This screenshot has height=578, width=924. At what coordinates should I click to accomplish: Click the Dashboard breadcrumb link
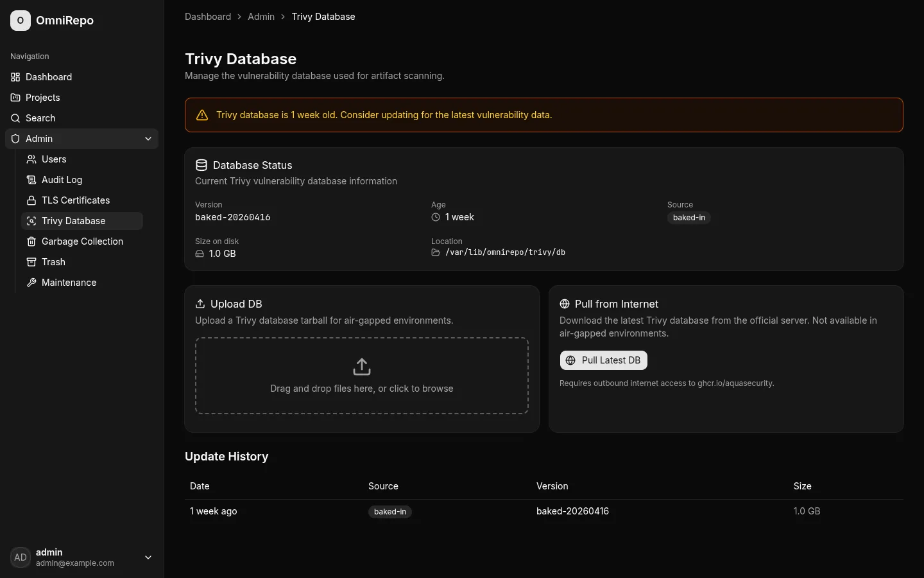point(208,17)
